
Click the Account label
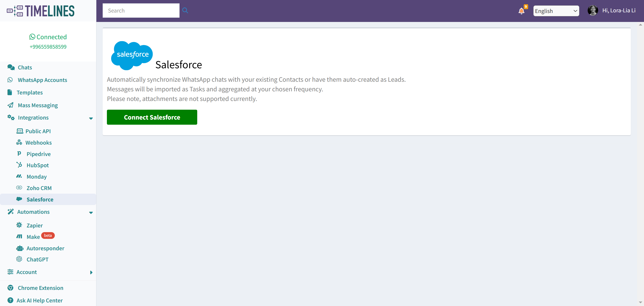tap(27, 272)
